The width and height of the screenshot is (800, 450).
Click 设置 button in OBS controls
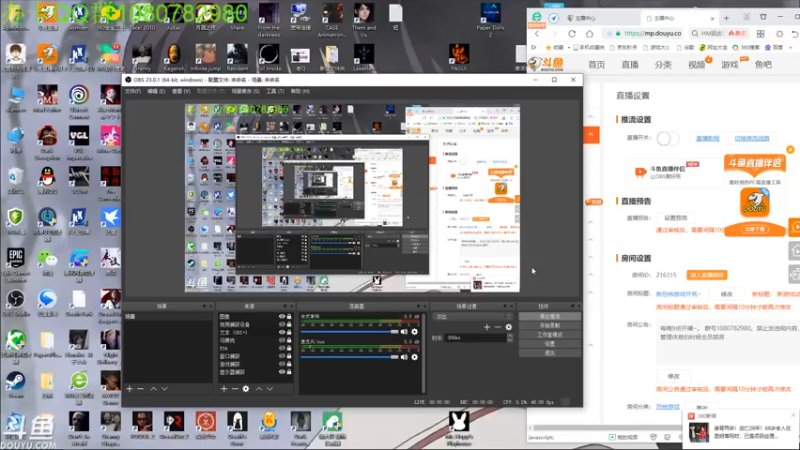pyautogui.click(x=549, y=344)
